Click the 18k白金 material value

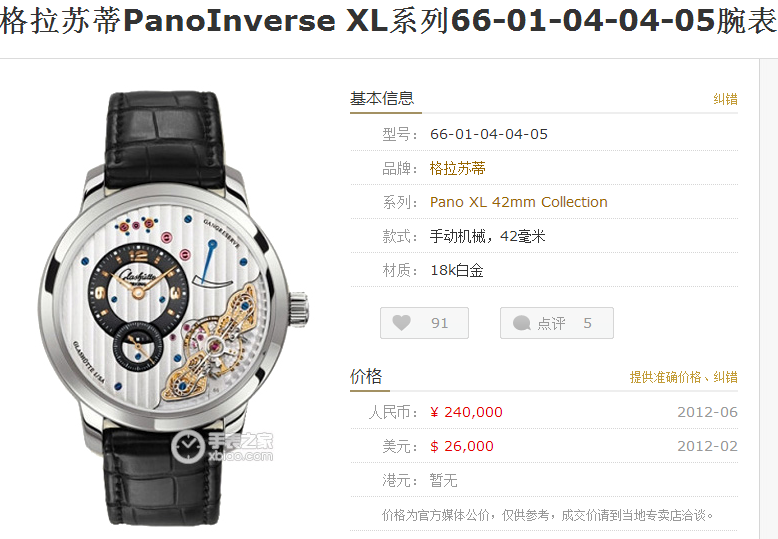point(456,270)
